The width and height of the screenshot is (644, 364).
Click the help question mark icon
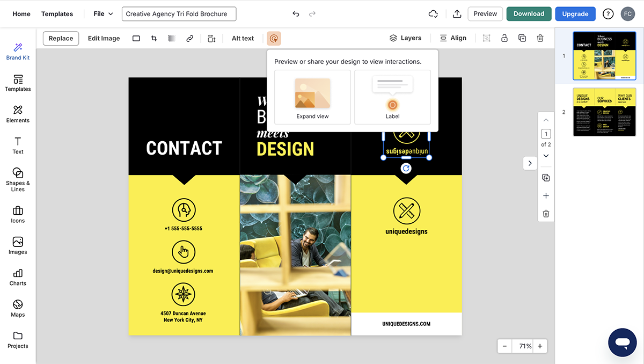click(608, 14)
